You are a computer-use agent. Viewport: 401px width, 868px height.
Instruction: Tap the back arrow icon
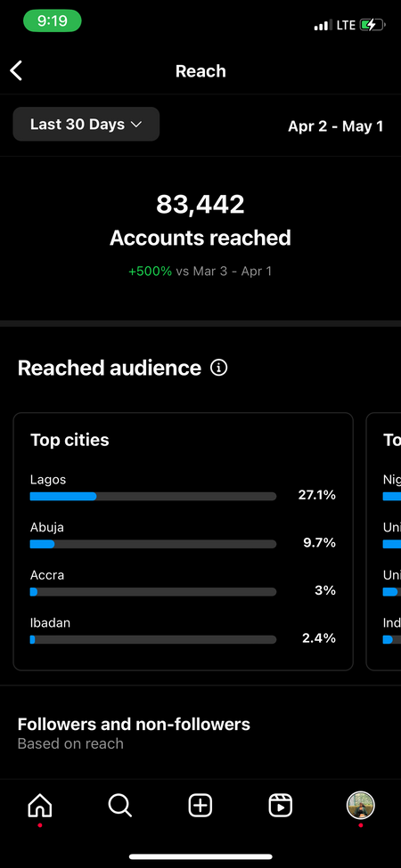pos(17,71)
